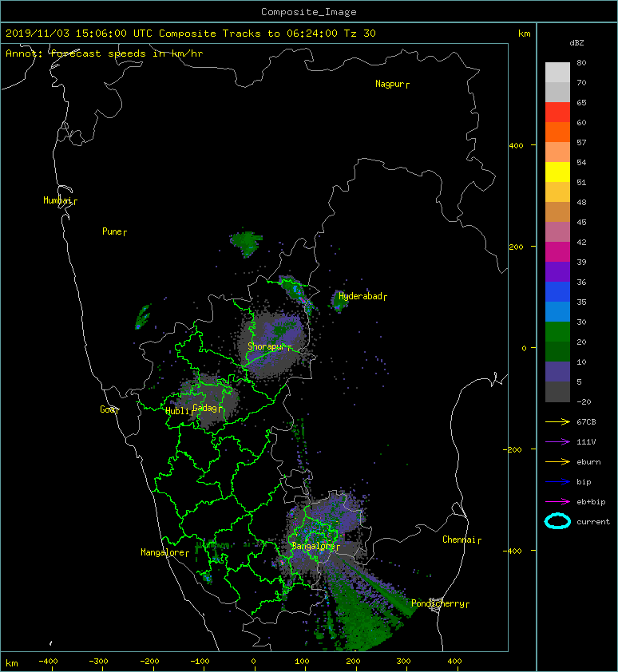Screen dimensions: 618x672
Task: Click the eburn arrow in the legend
Action: pyautogui.click(x=557, y=462)
